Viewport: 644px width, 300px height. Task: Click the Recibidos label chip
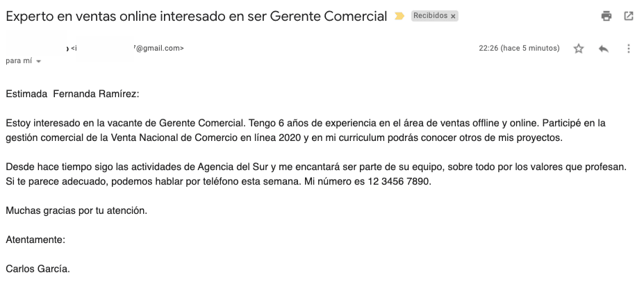point(431,15)
